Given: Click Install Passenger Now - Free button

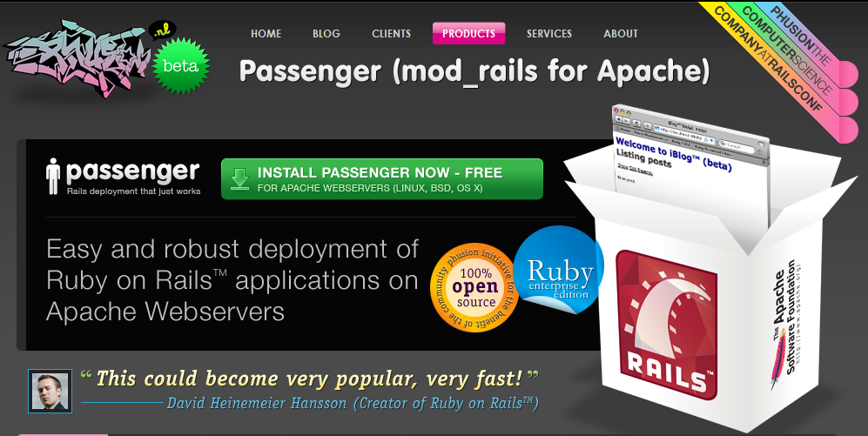Looking at the screenshot, I should (382, 178).
